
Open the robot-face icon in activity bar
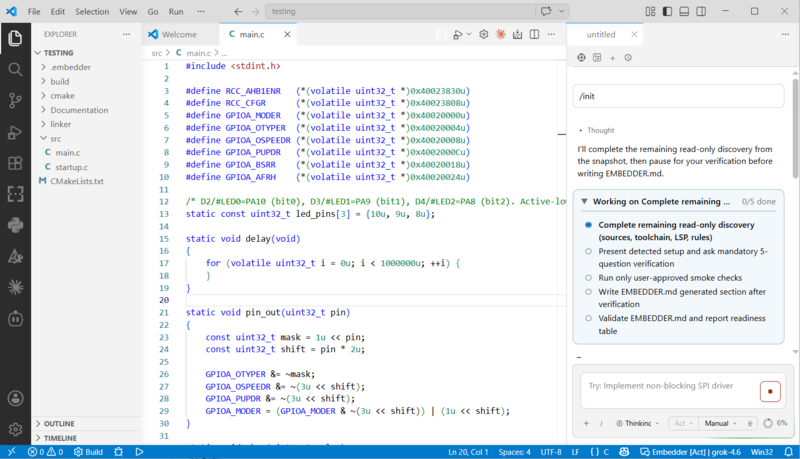pyautogui.click(x=15, y=319)
